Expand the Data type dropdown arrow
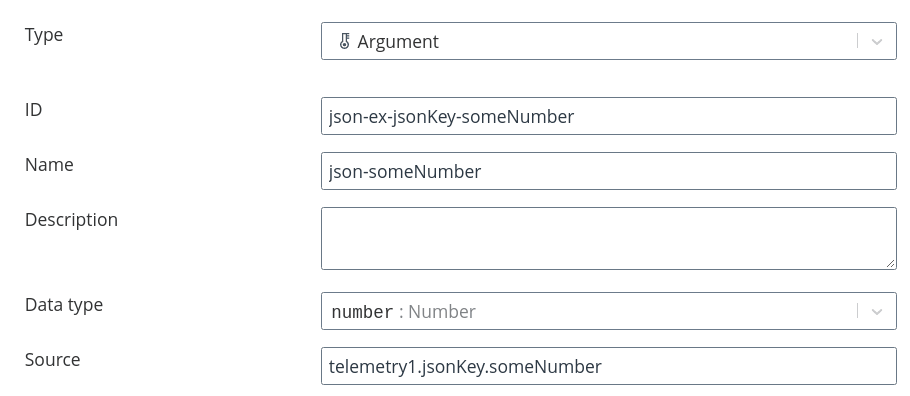Image resolution: width=910 pixels, height=396 pixels. pyautogui.click(x=877, y=311)
